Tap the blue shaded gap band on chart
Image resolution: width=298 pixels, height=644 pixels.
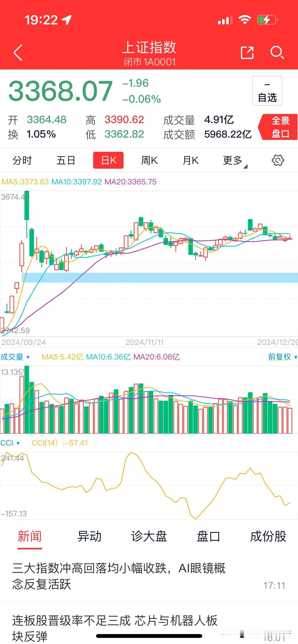[160, 277]
